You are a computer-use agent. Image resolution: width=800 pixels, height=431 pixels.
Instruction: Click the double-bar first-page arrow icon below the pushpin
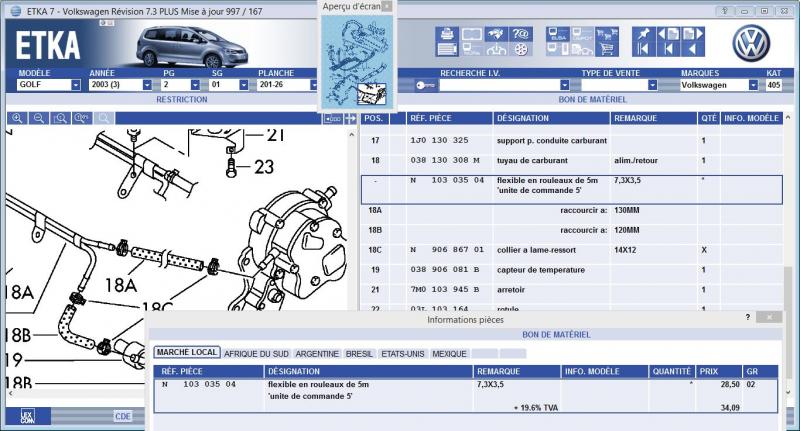pyautogui.click(x=643, y=49)
